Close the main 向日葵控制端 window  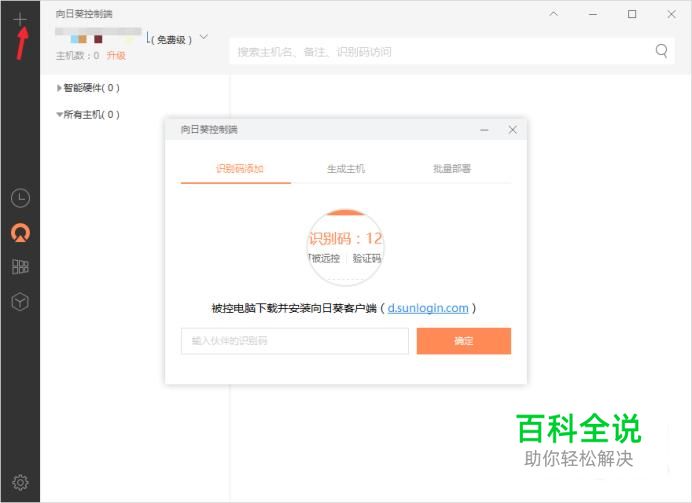(671, 14)
